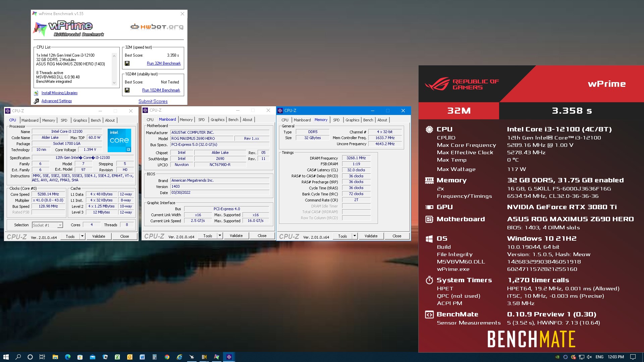
Task: Open Tools dropdown arrow in CPU-Z Mainboard window
Action: [220, 236]
